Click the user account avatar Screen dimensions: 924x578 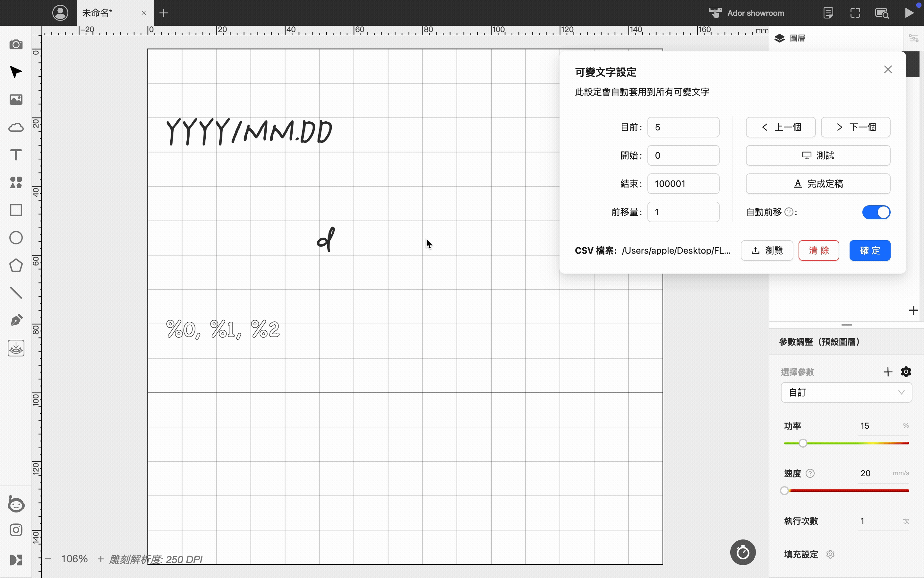click(x=60, y=13)
